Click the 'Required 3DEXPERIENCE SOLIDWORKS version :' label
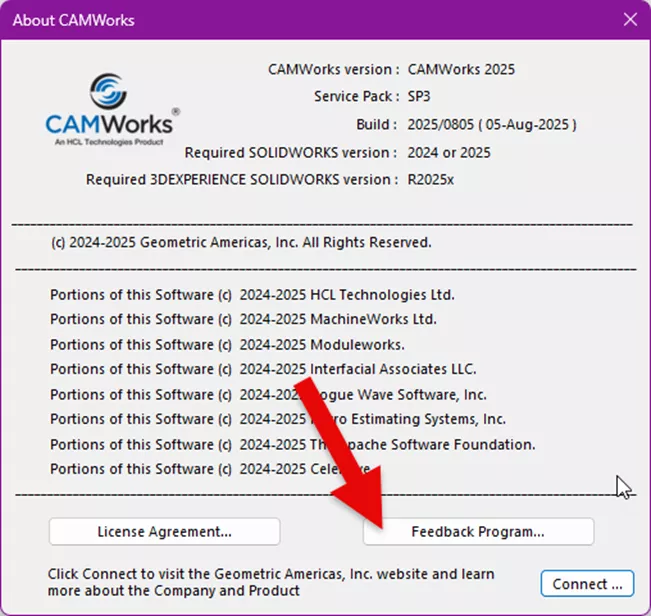651x616 pixels. (242, 180)
